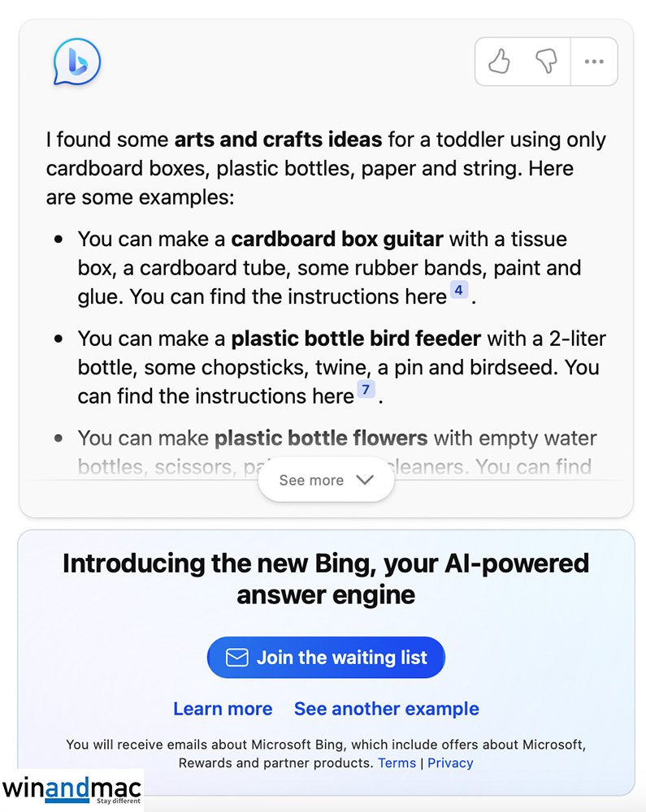Viewport: 646px width, 812px height.
Task: Click the bold 'plastic bottle flowers' text
Action: point(321,438)
